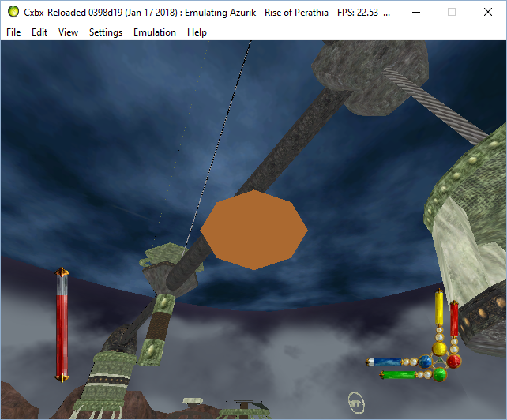
Task: Click the blue water elemental bar
Action: click(385, 362)
